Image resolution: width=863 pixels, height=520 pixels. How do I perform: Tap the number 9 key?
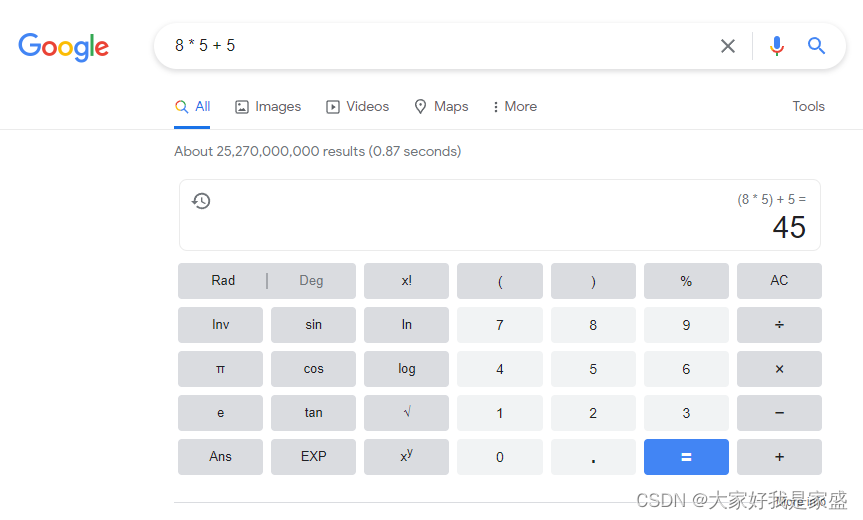coord(686,325)
